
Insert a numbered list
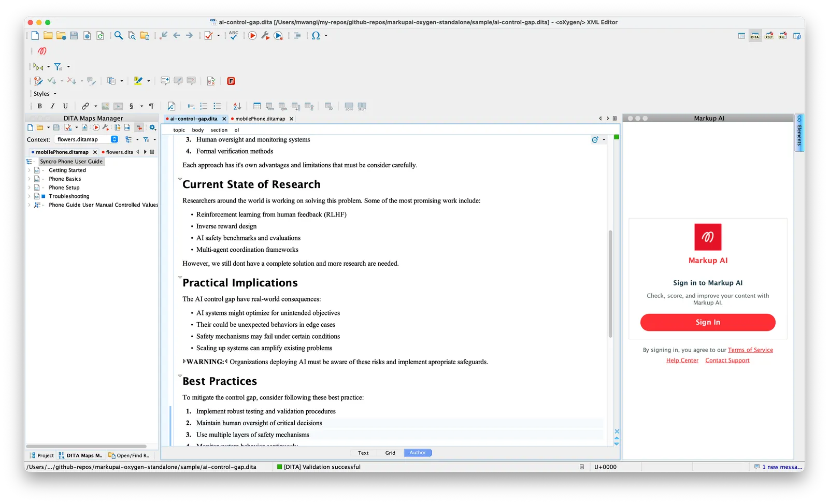(x=204, y=106)
